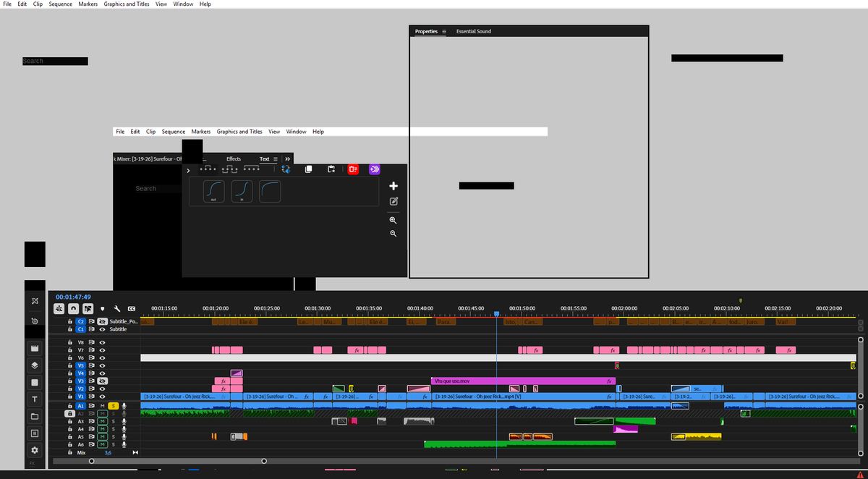868x479 pixels.
Task: Hide track V8 using eye icon
Action: point(103,342)
